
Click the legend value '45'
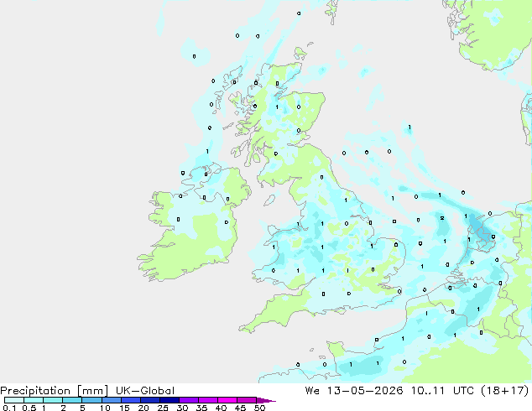tap(240, 408)
